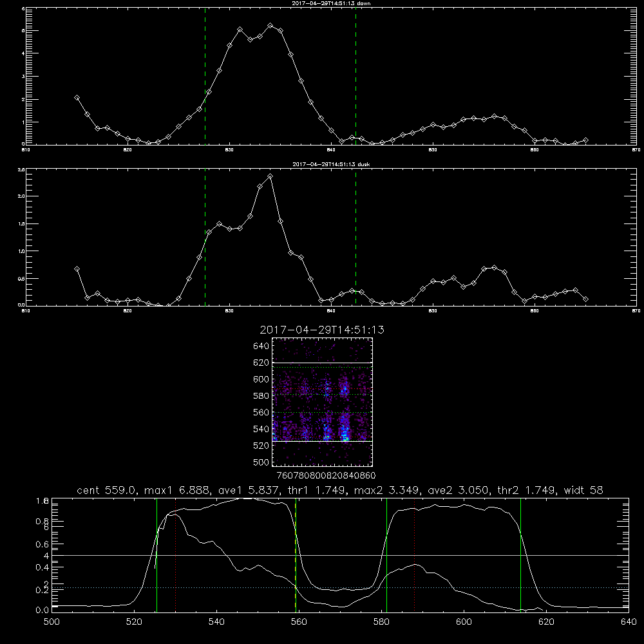The image size is (644, 644).
Task: Click the highest diamond marker in the dusk plot
Action: click(x=270, y=176)
